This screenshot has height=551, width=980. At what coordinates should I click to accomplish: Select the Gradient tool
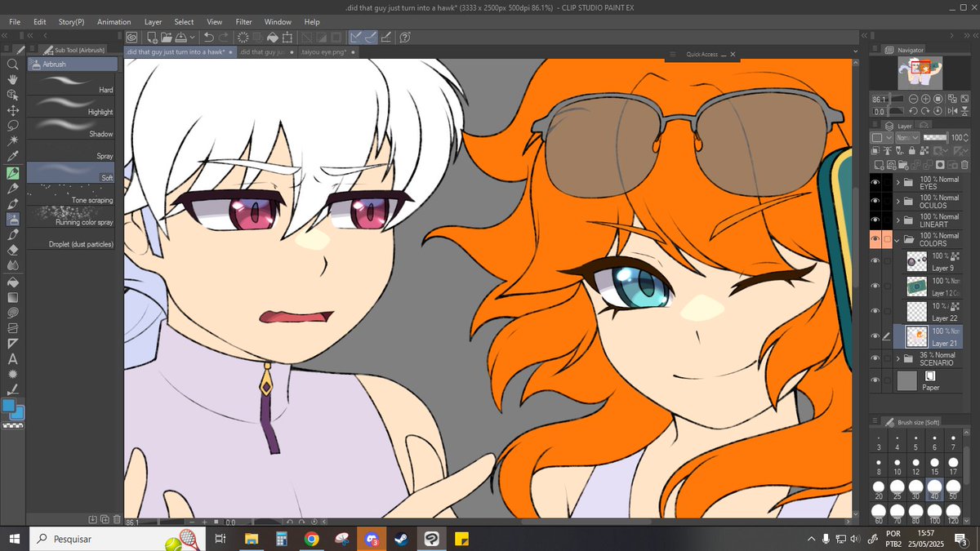[12, 297]
